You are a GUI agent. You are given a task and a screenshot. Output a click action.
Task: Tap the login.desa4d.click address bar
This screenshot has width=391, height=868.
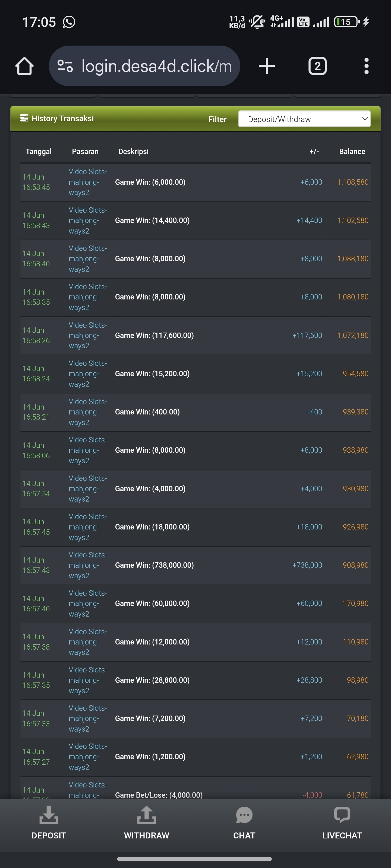pyautogui.click(x=144, y=66)
